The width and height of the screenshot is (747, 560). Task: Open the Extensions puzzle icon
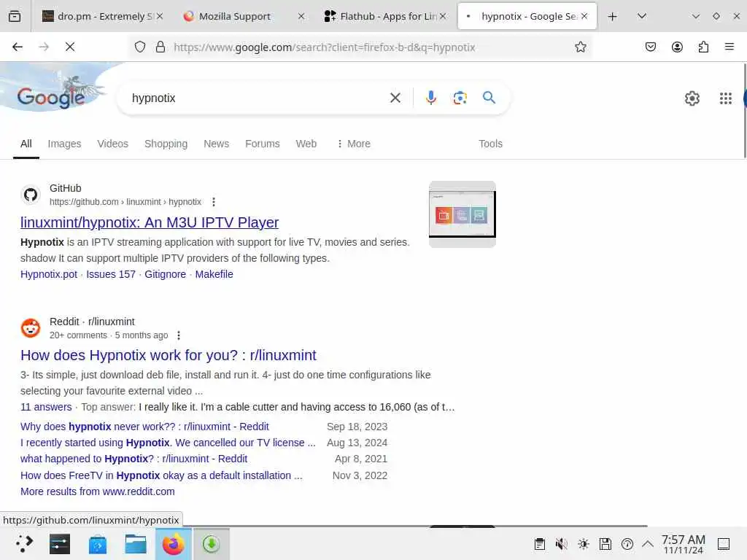pyautogui.click(x=703, y=47)
